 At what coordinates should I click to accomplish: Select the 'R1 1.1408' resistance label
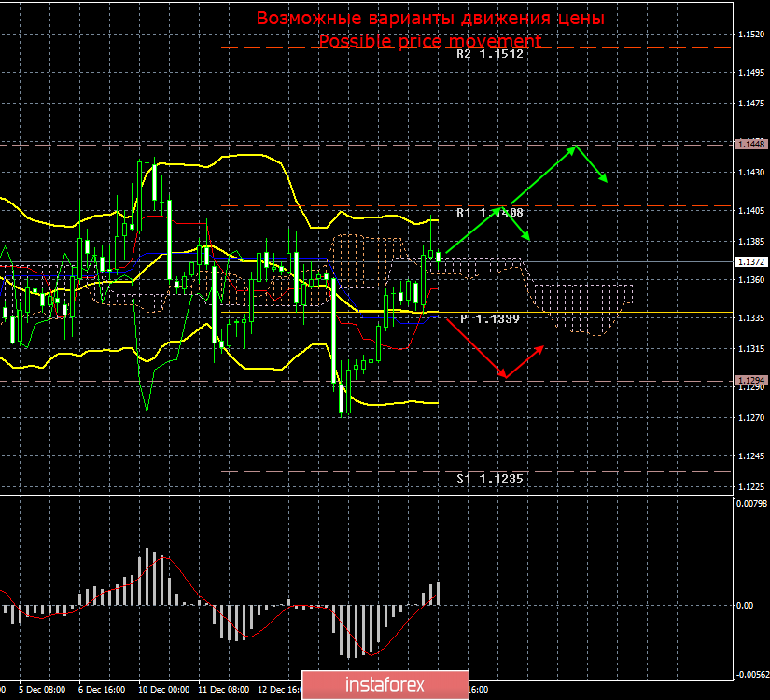click(490, 212)
